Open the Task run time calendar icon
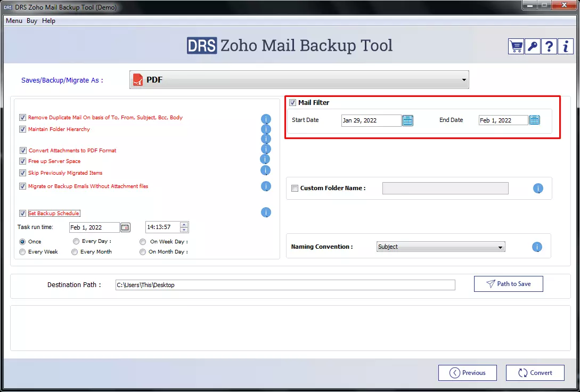 (125, 227)
